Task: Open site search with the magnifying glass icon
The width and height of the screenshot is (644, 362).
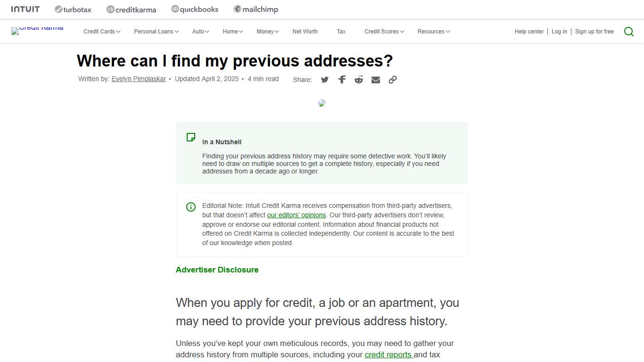Action: [x=629, y=31]
